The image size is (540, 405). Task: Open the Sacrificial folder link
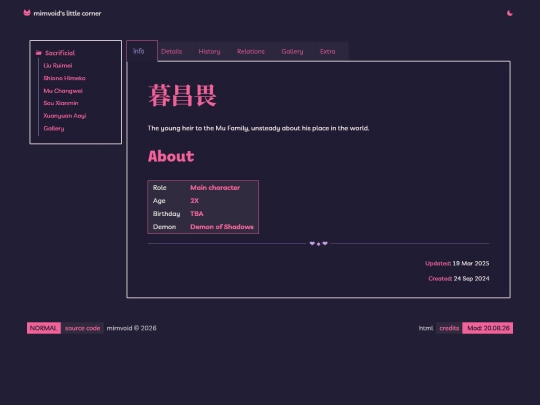[60, 53]
